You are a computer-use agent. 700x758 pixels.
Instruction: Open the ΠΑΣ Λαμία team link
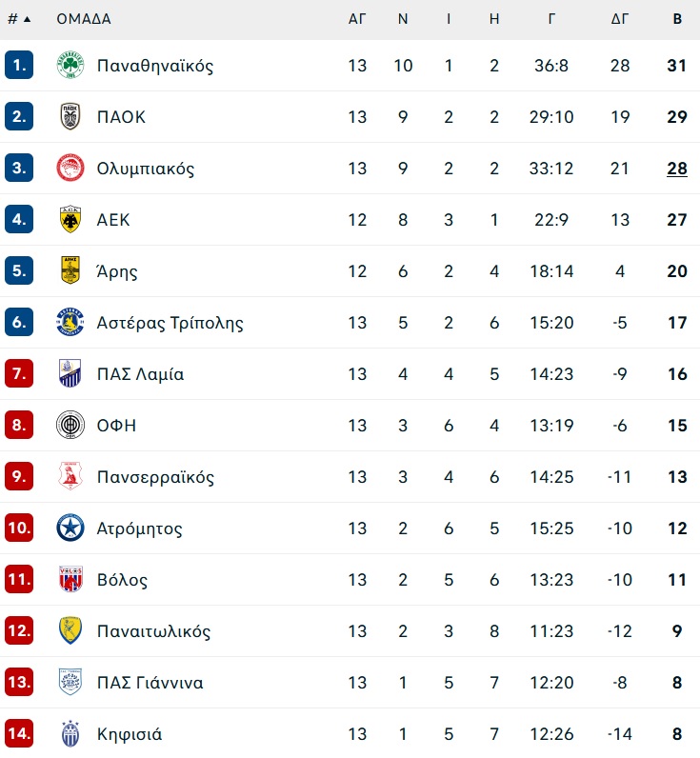coord(140,374)
